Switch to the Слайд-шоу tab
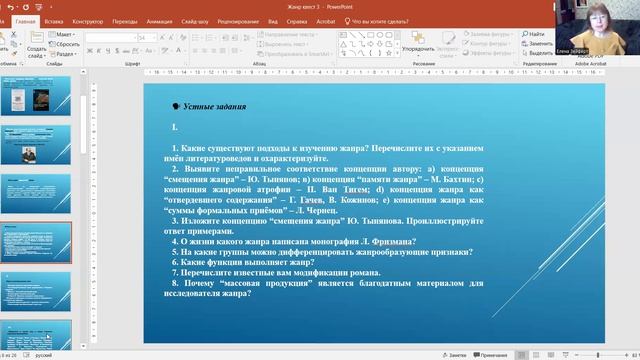 [195, 22]
